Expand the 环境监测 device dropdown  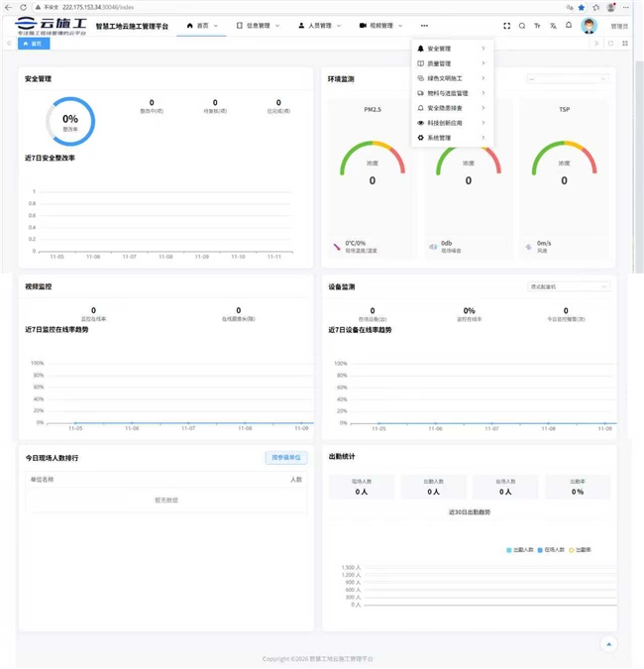click(x=568, y=78)
